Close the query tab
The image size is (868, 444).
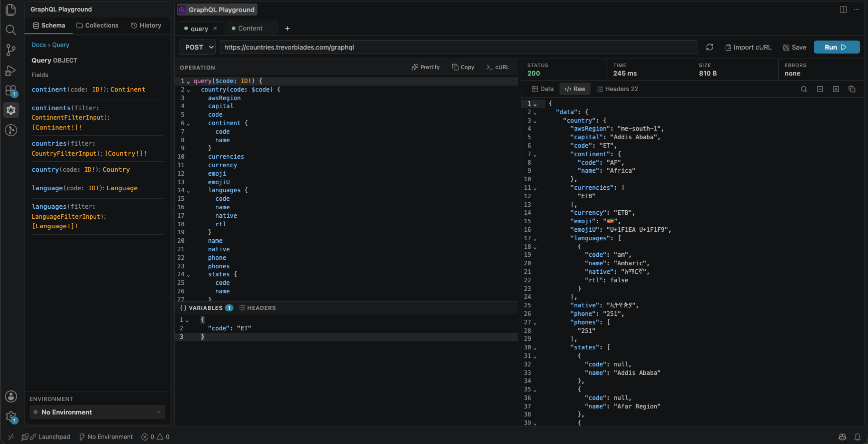point(215,29)
